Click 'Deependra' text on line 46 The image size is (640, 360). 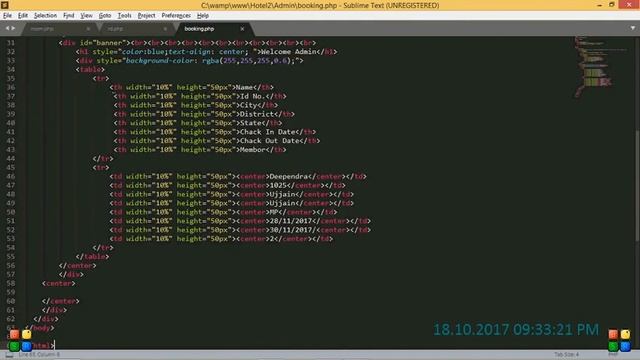click(x=289, y=176)
